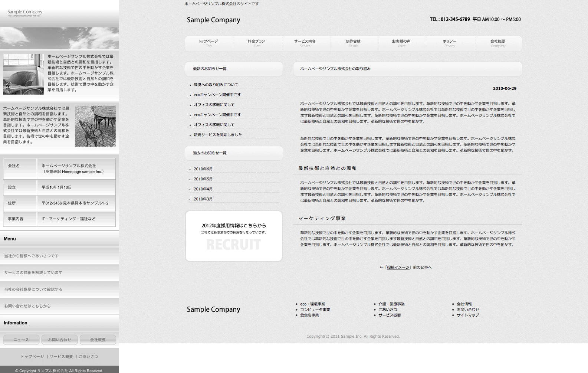Open the footer サイトマップ link
The width and height of the screenshot is (588, 373).
click(x=467, y=315)
